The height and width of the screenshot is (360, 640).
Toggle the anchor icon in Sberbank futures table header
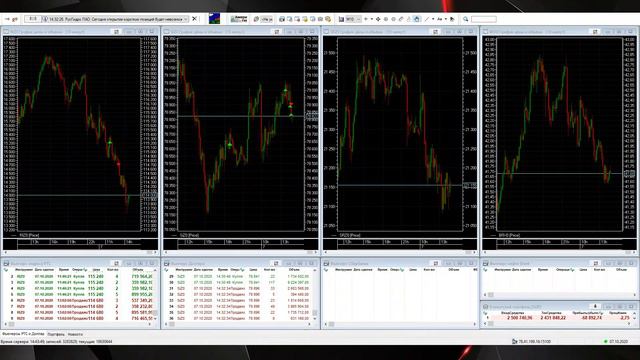(436, 264)
